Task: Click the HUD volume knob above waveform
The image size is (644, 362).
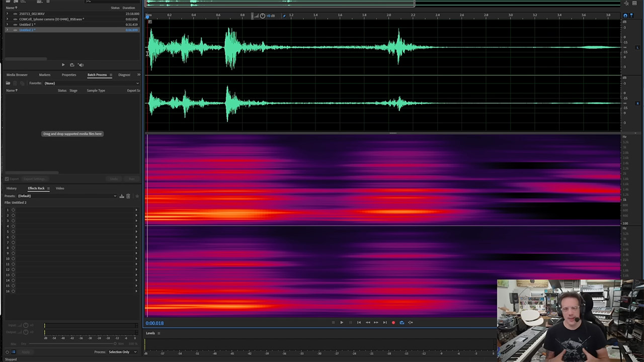Action: click(262, 16)
